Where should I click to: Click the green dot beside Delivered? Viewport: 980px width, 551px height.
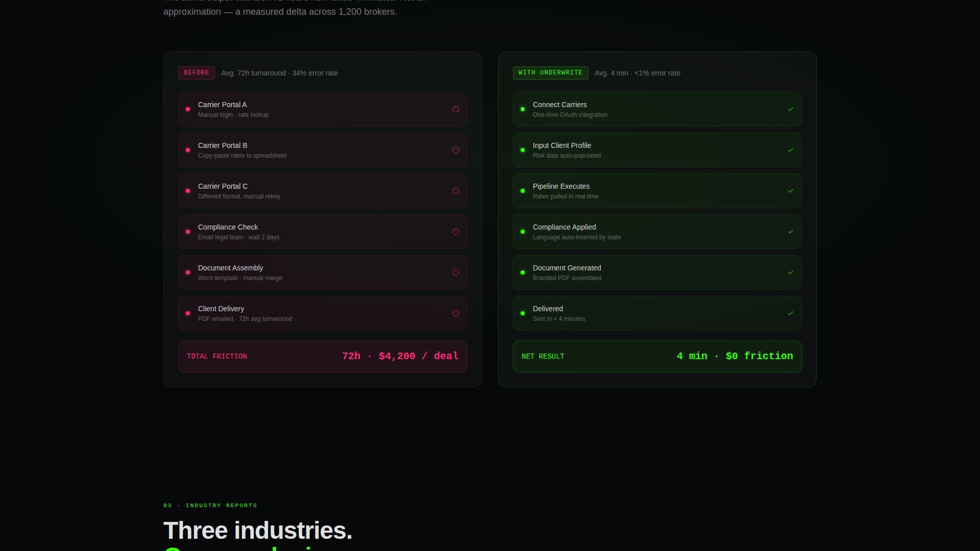click(523, 313)
